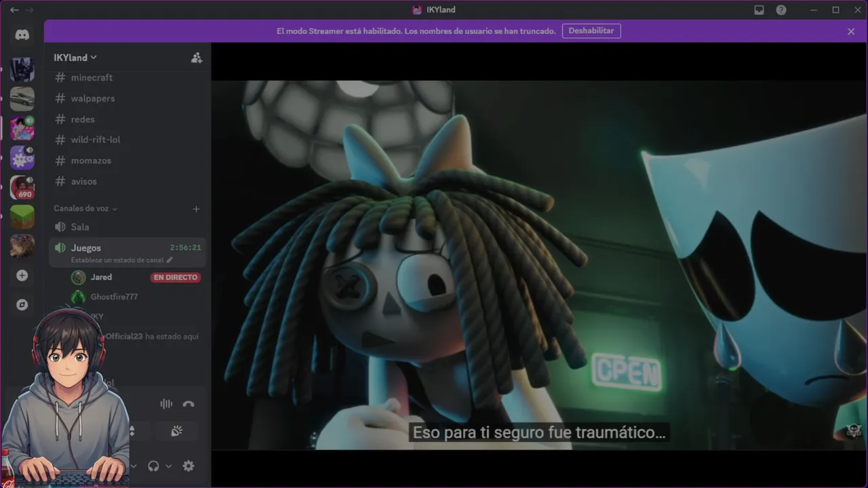Open the server with silver car icon
Viewport: 868px width, 488px height.
click(22, 99)
